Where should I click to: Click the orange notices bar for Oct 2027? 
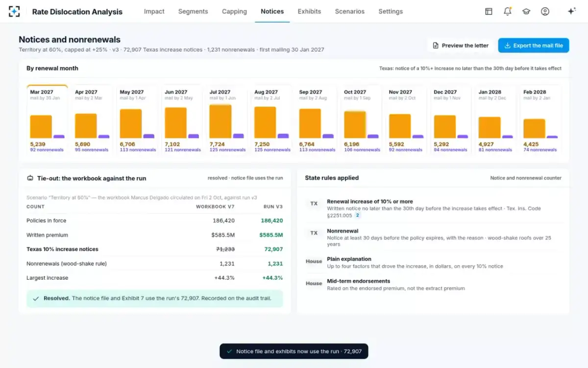click(x=355, y=125)
